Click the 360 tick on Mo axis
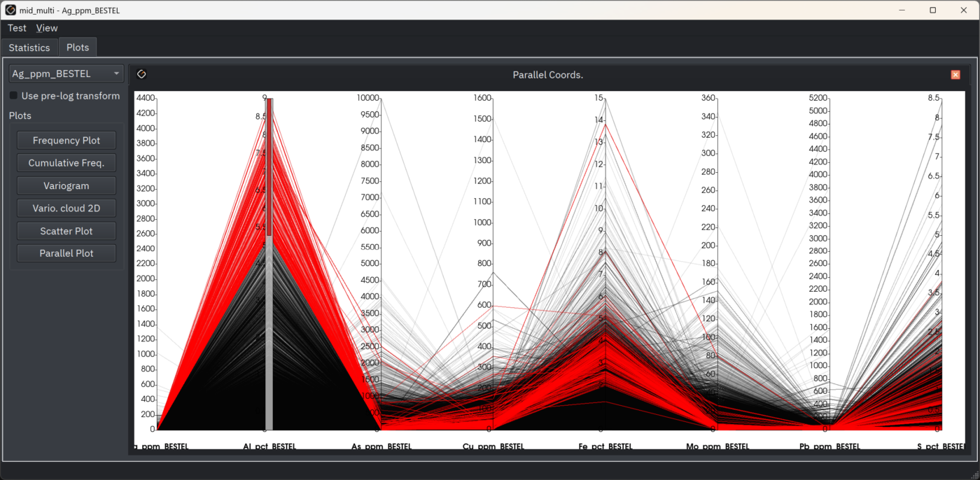This screenshot has width=980, height=480. [x=708, y=98]
